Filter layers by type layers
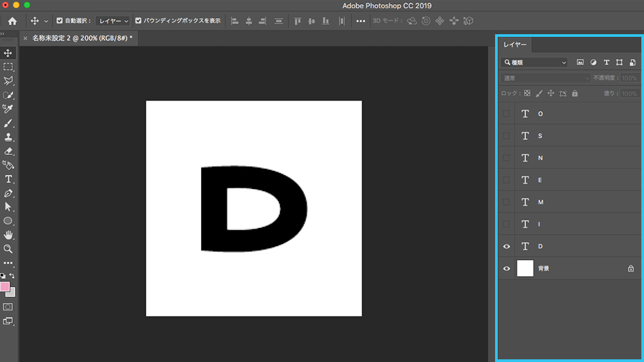644x362 pixels. tap(606, 62)
